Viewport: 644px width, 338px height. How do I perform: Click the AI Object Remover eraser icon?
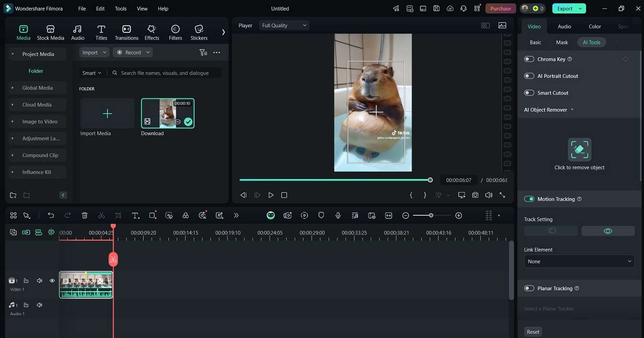580,149
